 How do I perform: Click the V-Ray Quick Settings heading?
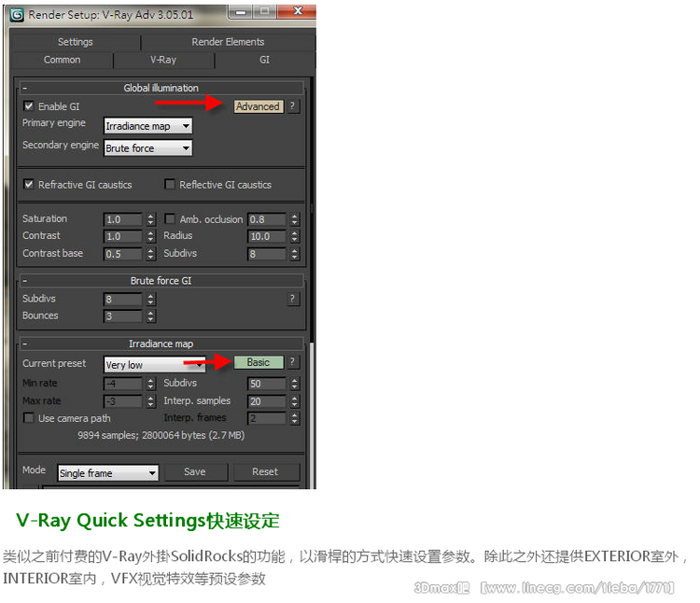tap(147, 521)
